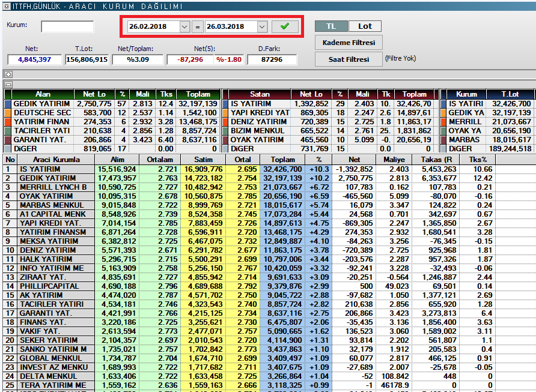Select the DELTA MENKUL row
The image size is (536, 392).
249,376
